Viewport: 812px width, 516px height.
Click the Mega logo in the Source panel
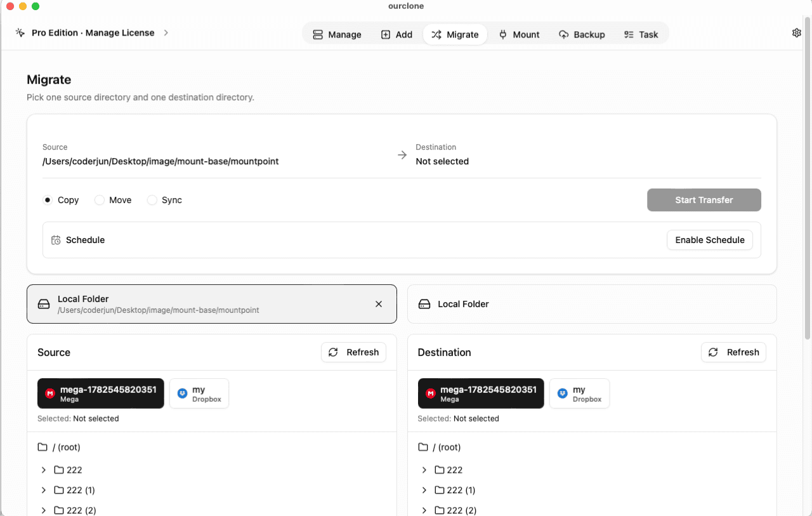[x=50, y=394]
